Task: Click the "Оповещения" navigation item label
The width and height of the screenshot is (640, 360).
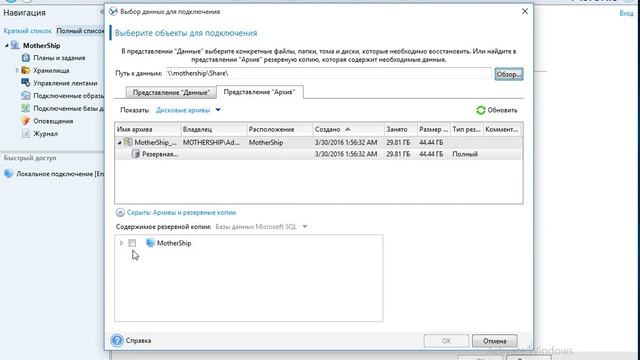Action: point(53,121)
